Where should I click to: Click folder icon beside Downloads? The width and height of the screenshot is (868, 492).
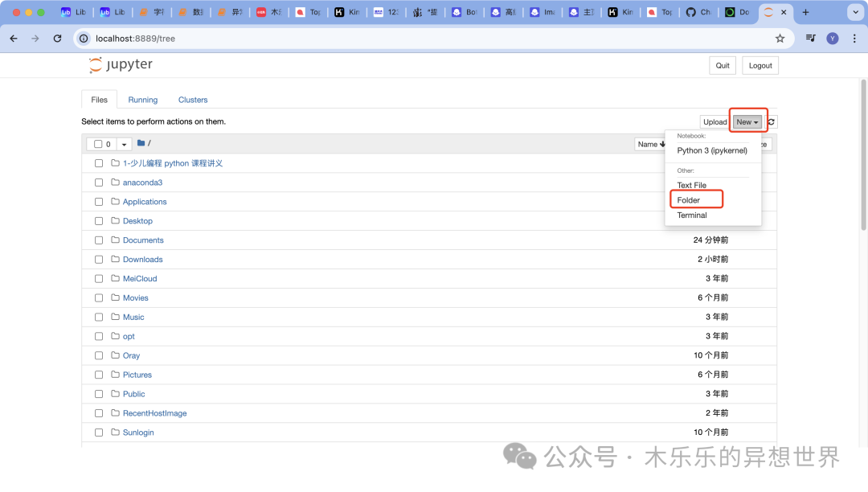coord(115,259)
